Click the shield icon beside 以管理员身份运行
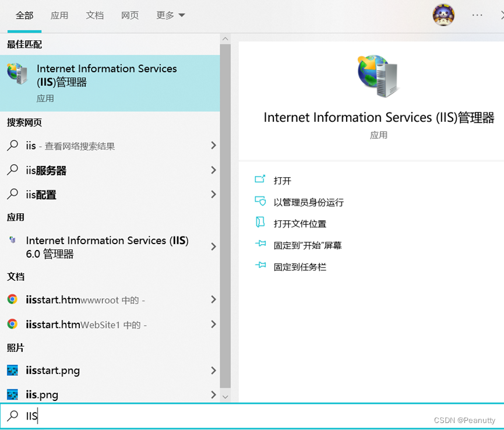The width and height of the screenshot is (504, 430). 260,201
